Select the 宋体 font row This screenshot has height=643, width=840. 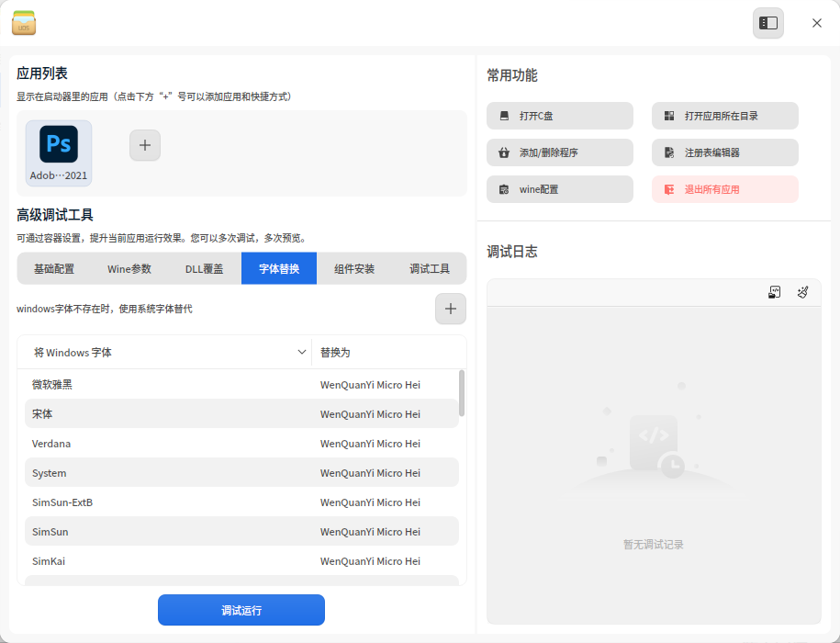click(x=241, y=413)
